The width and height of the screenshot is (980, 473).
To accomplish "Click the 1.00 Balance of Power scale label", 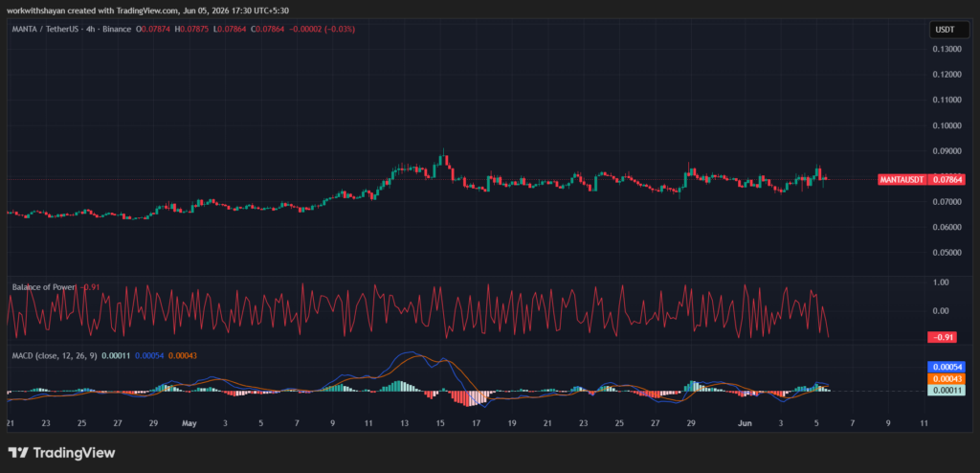I will pos(940,282).
